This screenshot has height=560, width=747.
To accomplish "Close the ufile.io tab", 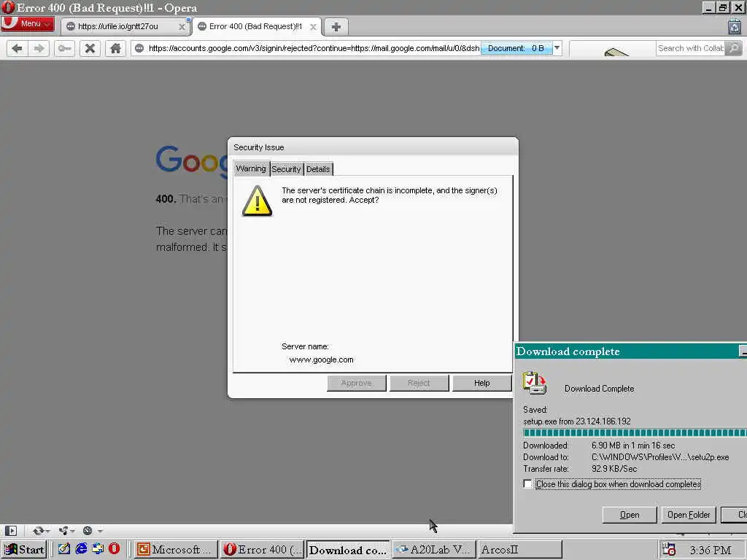I will 182,27.
